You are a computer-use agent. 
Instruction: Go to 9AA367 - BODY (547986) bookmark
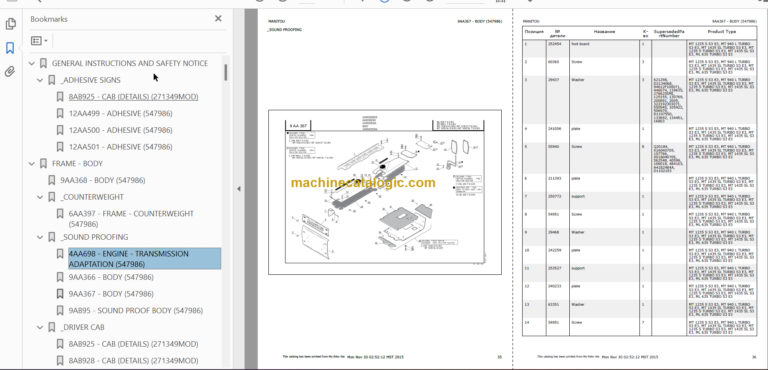[x=111, y=294]
